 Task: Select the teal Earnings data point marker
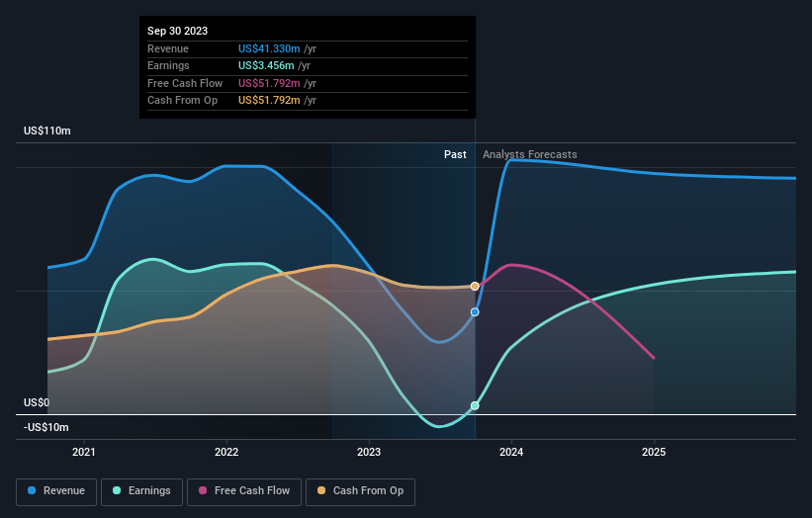(475, 405)
